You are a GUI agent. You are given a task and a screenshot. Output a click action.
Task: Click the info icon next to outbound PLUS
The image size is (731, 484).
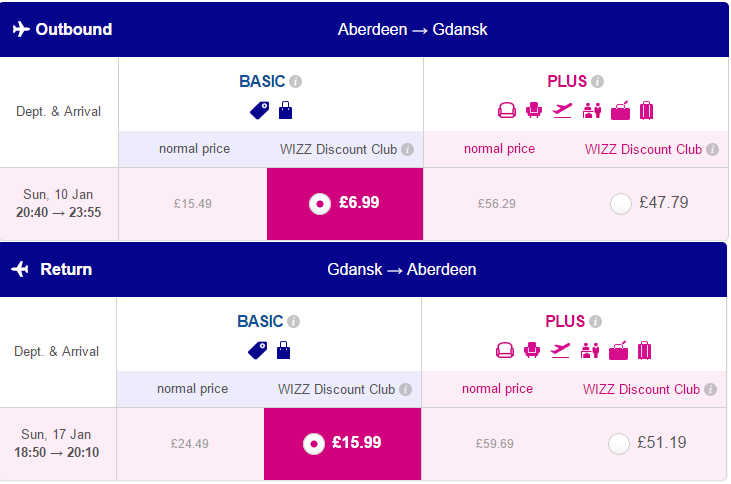[598, 82]
